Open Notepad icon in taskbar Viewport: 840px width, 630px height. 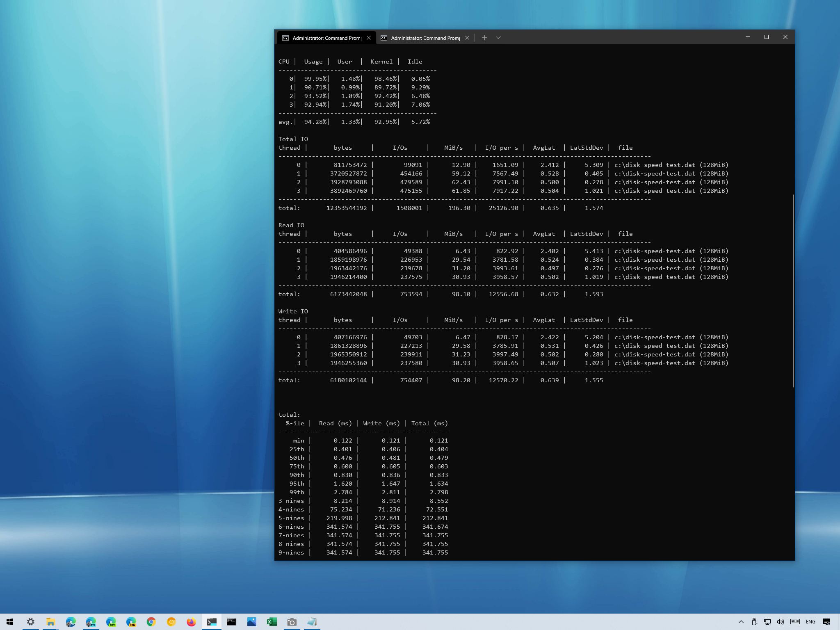[x=312, y=622]
